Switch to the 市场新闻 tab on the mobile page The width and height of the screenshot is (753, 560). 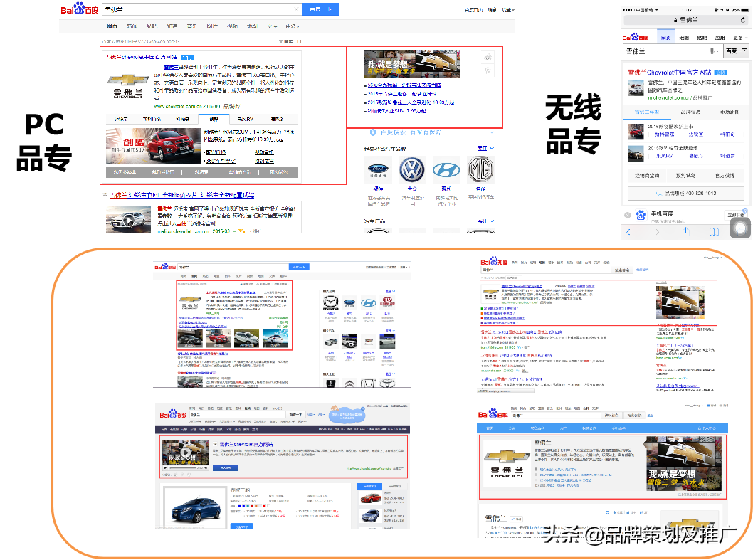(x=730, y=112)
